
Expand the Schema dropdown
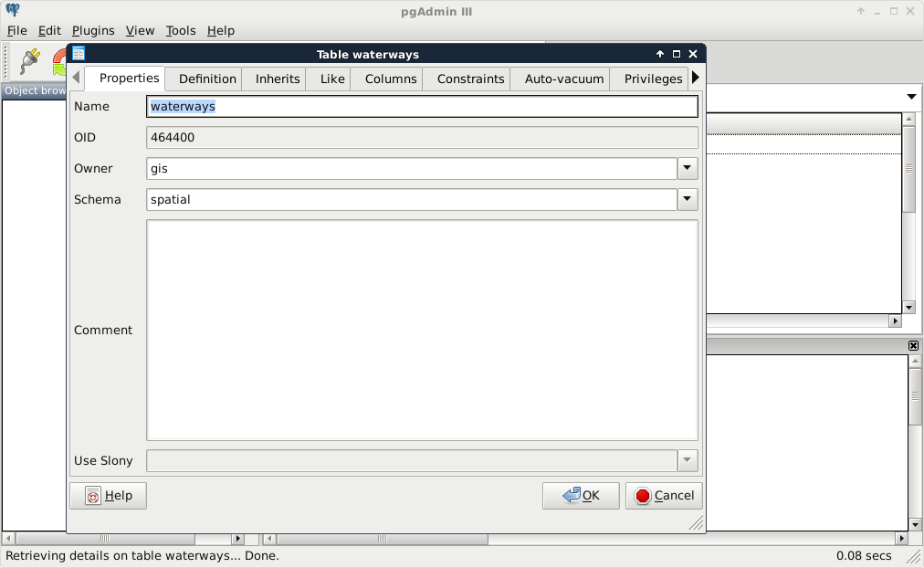(x=688, y=199)
